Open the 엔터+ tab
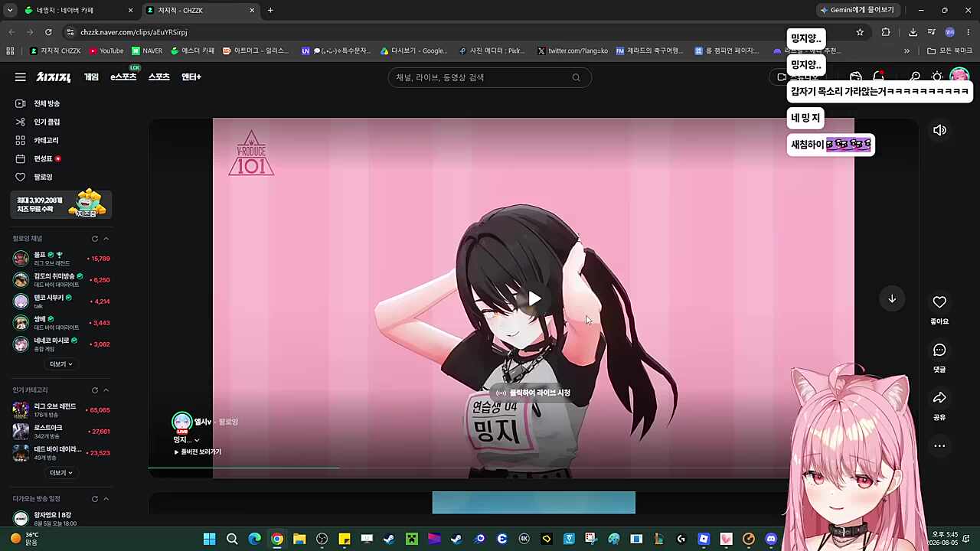 (x=191, y=77)
